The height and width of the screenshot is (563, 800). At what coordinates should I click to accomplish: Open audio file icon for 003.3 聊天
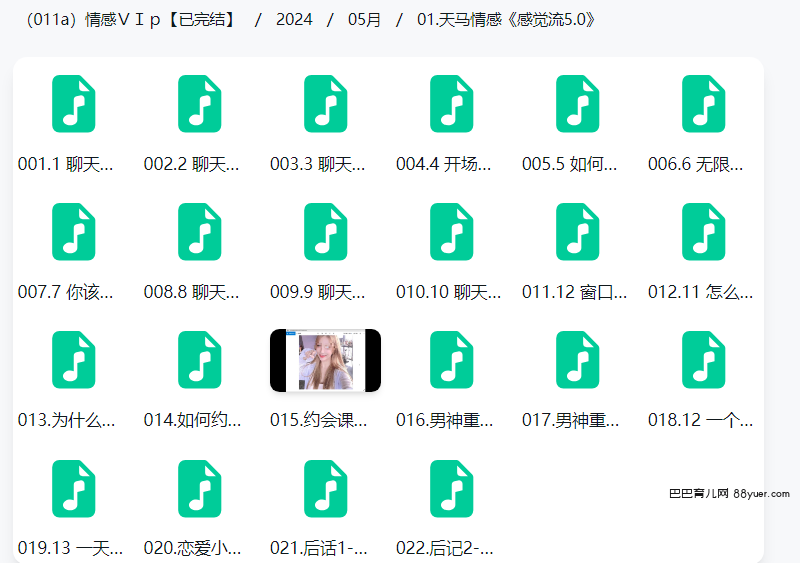pyautogui.click(x=326, y=104)
